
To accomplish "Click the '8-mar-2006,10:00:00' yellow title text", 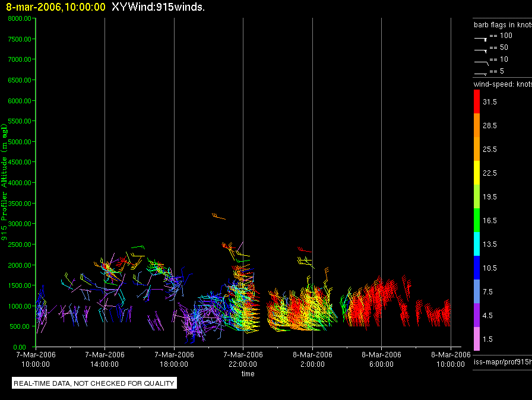I will (56, 7).
